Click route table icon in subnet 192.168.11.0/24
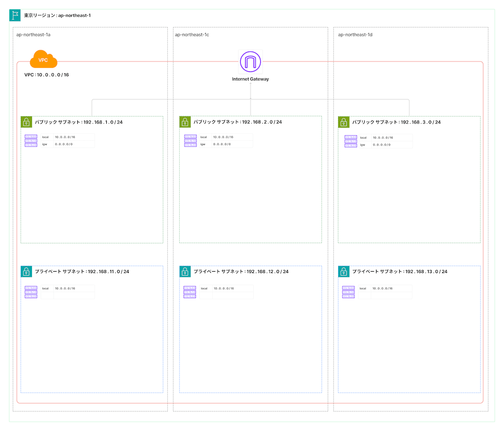This screenshot has height=431, width=504. click(31, 292)
